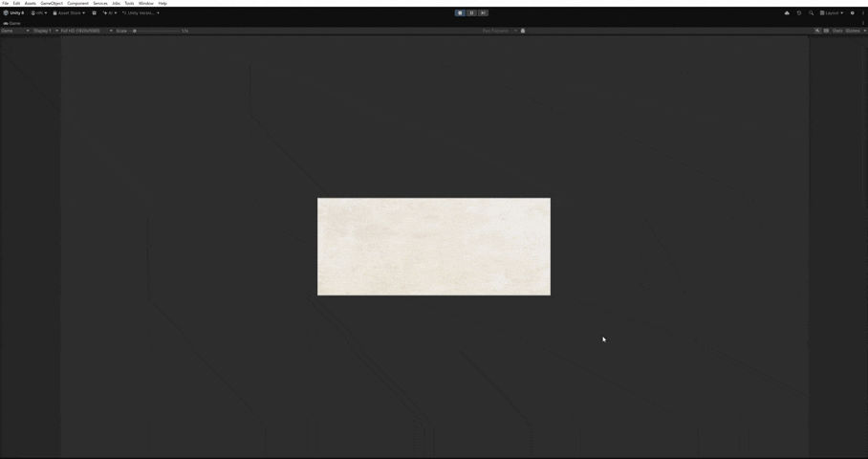Toggle the shortcuts keyboard icon in Game view
Image resolution: width=868 pixels, height=459 pixels.
(x=827, y=31)
